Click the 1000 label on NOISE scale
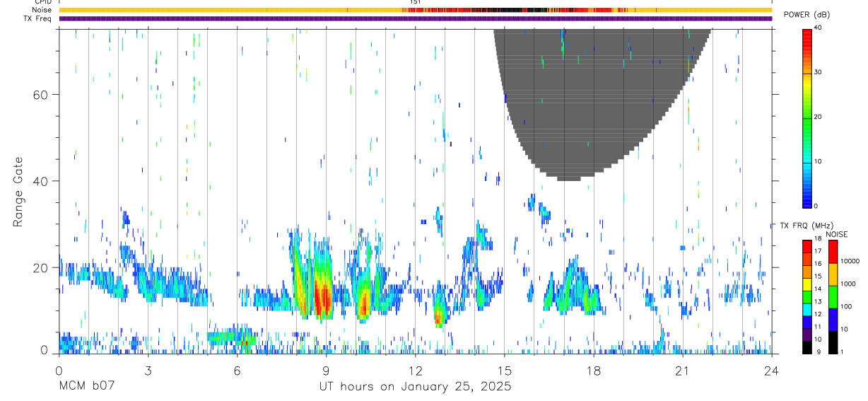This screenshot has width=868, height=401. click(848, 284)
